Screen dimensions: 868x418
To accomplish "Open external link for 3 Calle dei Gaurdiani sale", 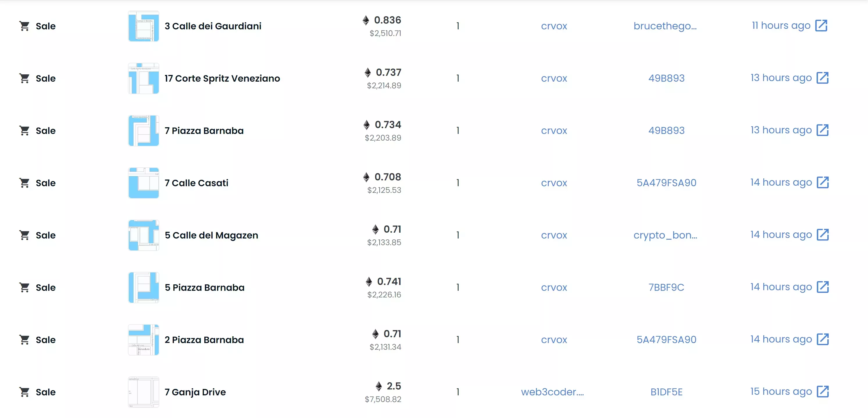I will tap(821, 26).
